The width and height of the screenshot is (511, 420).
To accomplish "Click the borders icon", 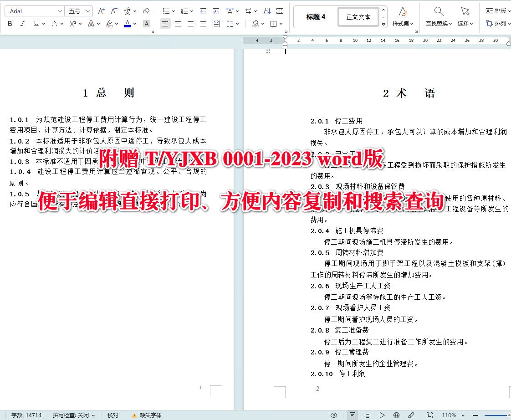I will tap(274, 24).
